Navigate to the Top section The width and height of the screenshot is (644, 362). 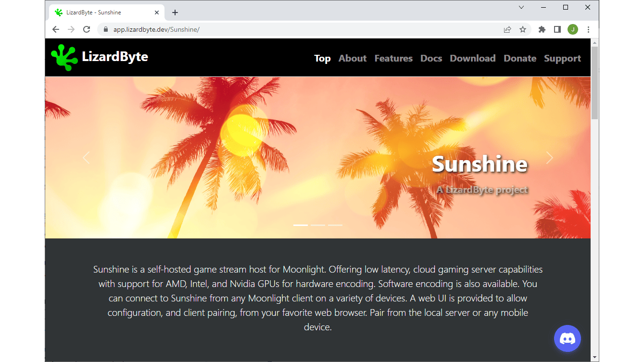click(322, 58)
